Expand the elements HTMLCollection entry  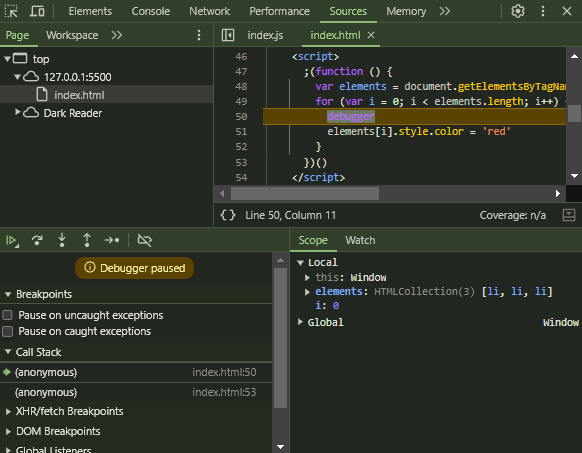(307, 292)
